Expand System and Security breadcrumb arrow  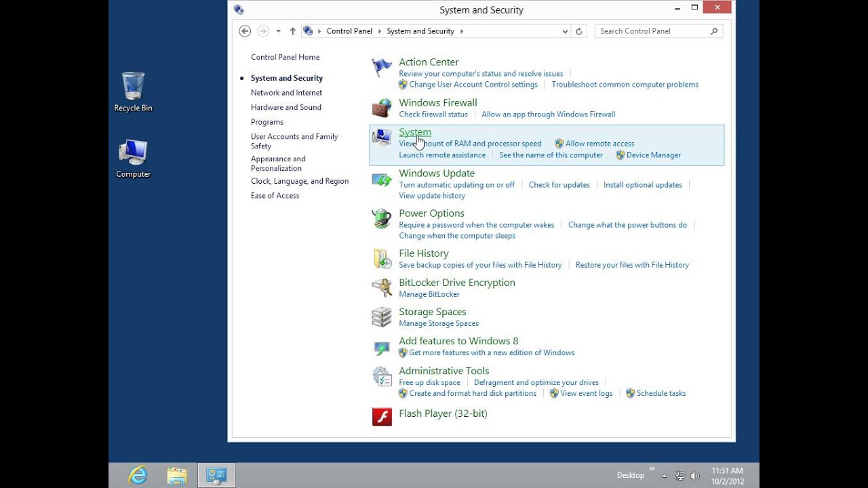click(462, 31)
